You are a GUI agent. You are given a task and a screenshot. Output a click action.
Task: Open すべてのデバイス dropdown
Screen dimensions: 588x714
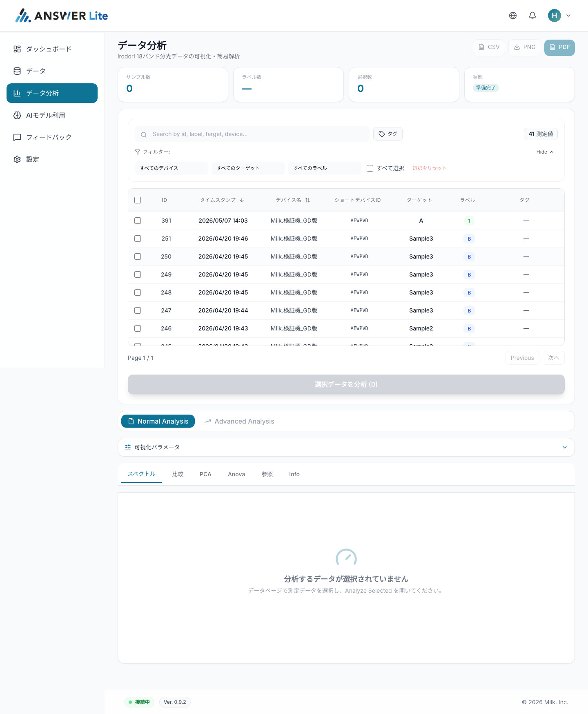tap(171, 168)
